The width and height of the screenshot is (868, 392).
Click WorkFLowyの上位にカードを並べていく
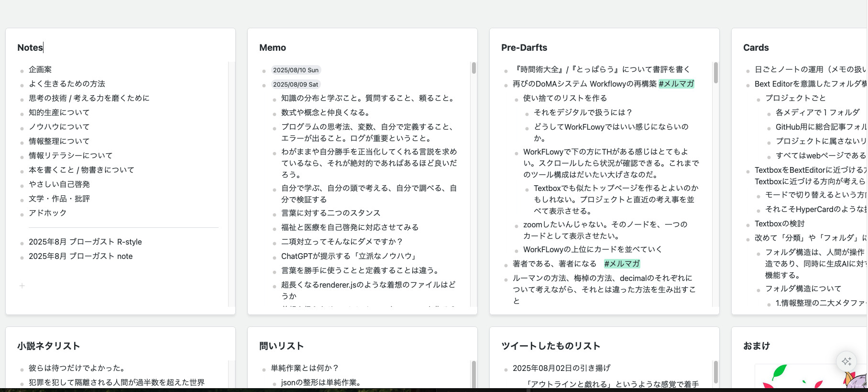point(593,249)
